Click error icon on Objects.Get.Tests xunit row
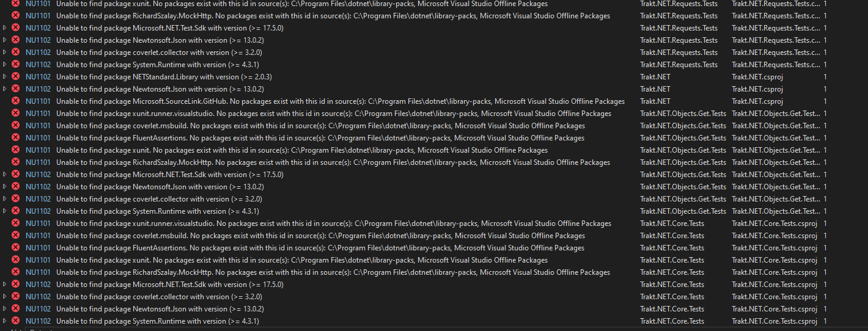The image size is (868, 331). pyautogui.click(x=15, y=150)
